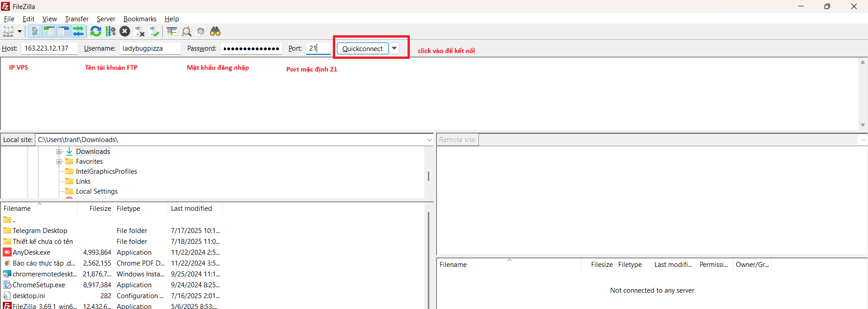868x309 pixels.
Task: Open the Site Manager
Action: point(8,31)
